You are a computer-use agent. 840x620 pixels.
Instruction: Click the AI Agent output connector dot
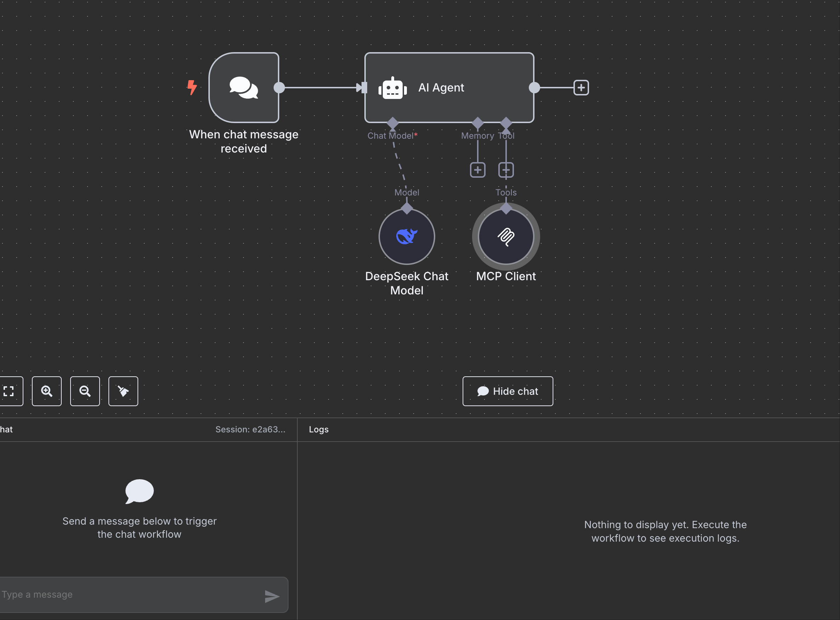pos(534,88)
